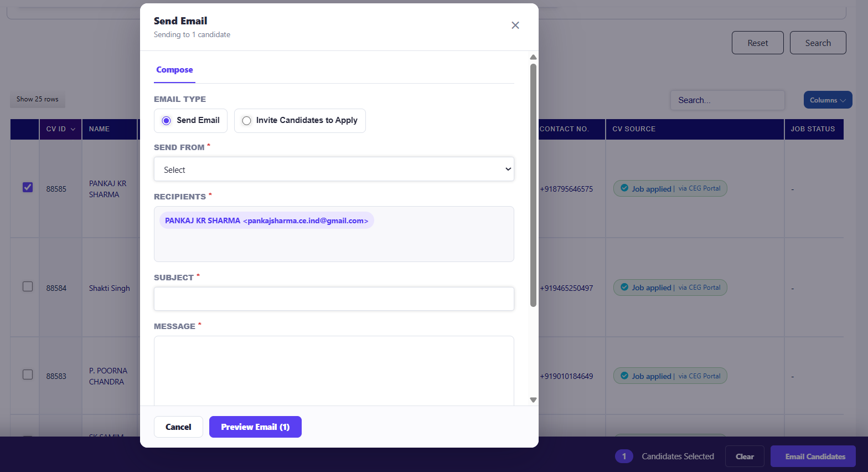Switch to the Compose tab
The width and height of the screenshot is (868, 472).
click(174, 70)
